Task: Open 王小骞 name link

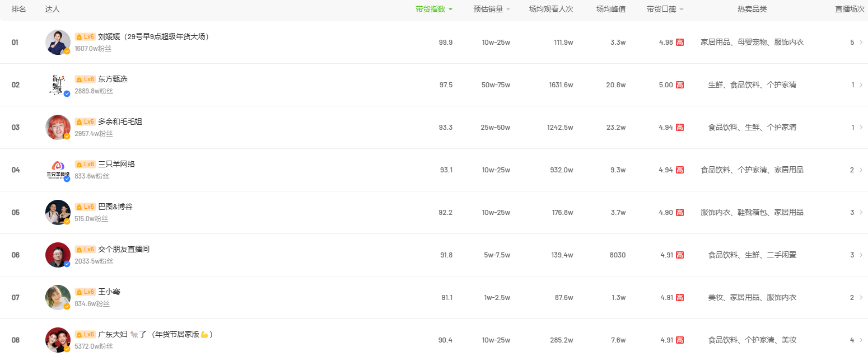Action: click(x=109, y=292)
